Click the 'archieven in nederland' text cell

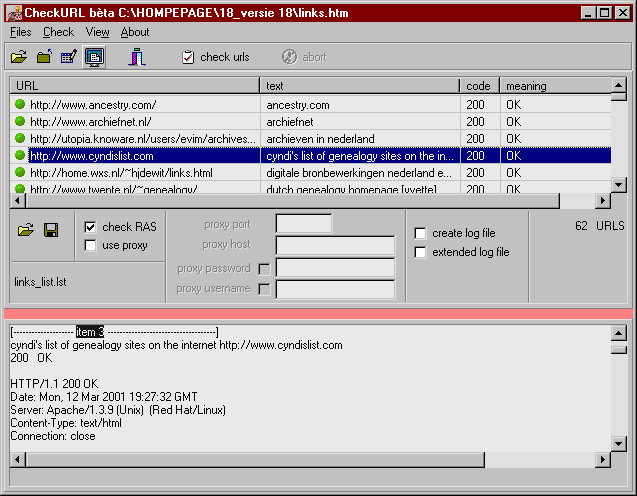(x=320, y=139)
